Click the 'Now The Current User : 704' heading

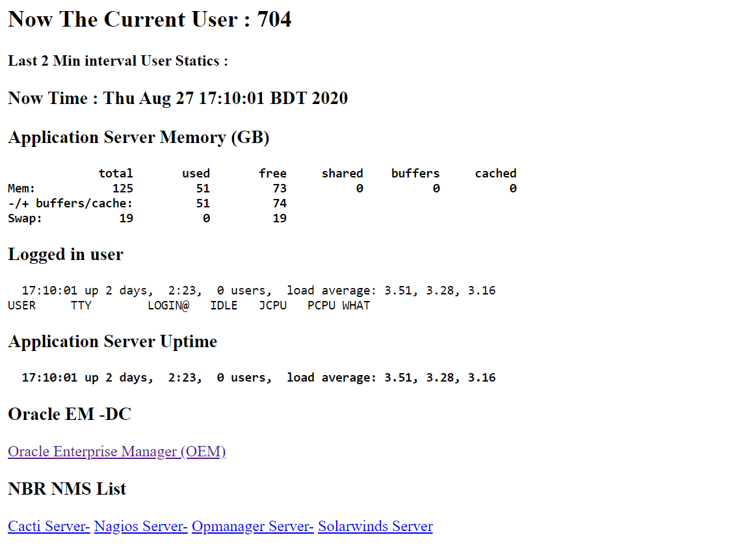click(x=150, y=20)
